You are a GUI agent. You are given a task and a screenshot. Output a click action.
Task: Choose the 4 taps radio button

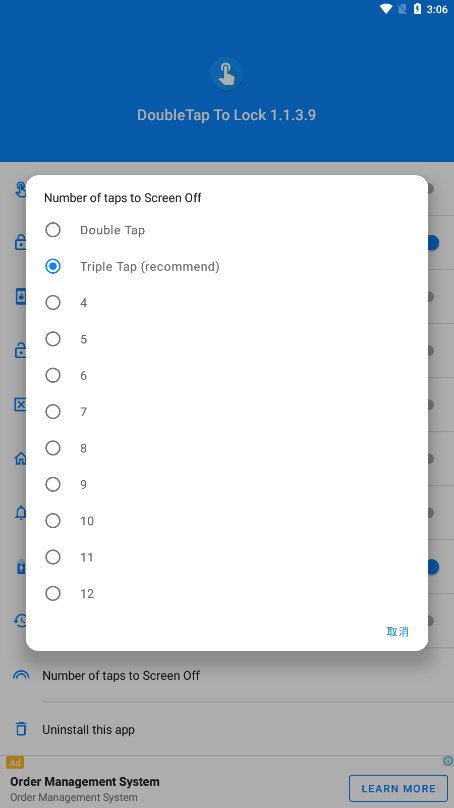(x=227, y=302)
